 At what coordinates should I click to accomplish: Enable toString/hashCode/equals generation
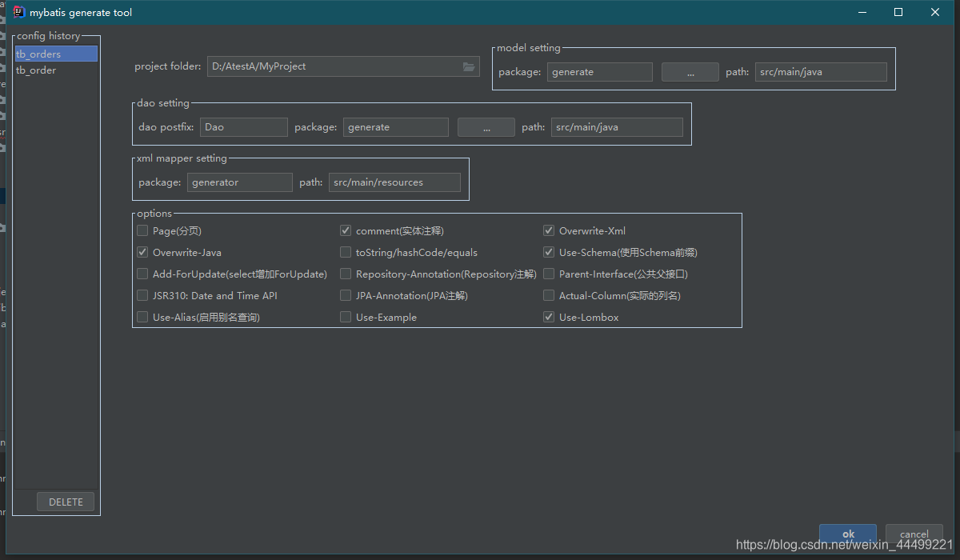pos(345,251)
